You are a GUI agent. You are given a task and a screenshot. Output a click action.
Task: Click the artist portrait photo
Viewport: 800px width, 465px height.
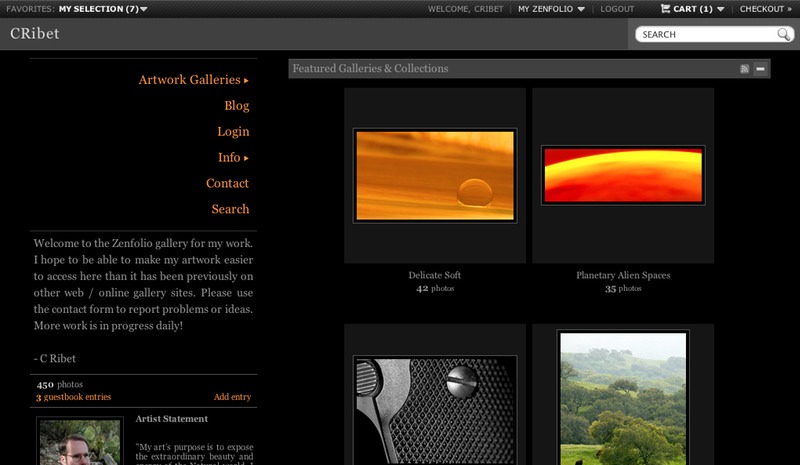80,442
